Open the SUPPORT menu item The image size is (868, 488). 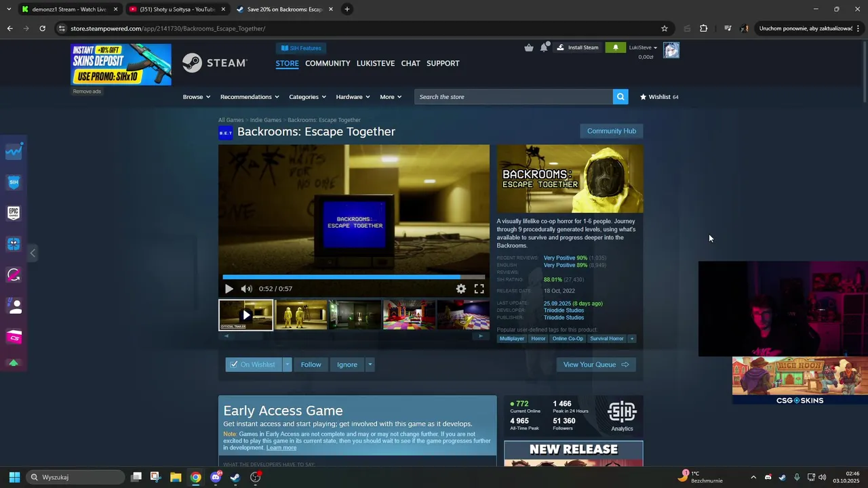click(443, 63)
